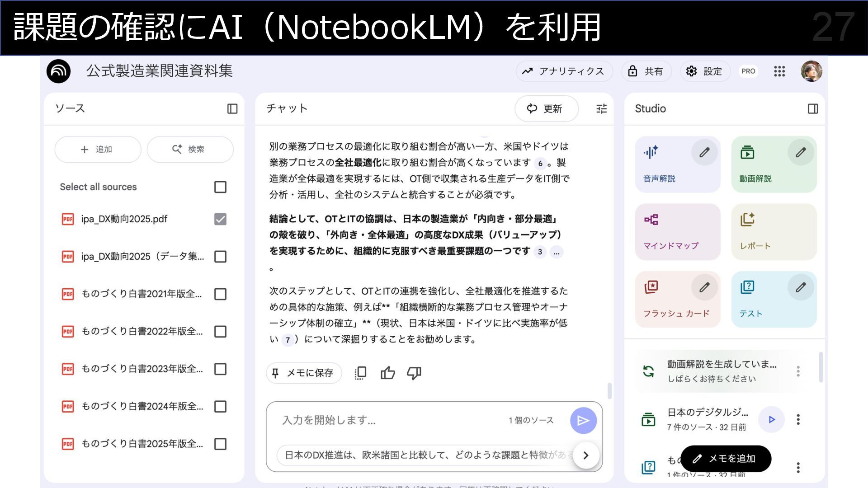Edit the 音声解説 card with the pencil icon

tap(704, 153)
